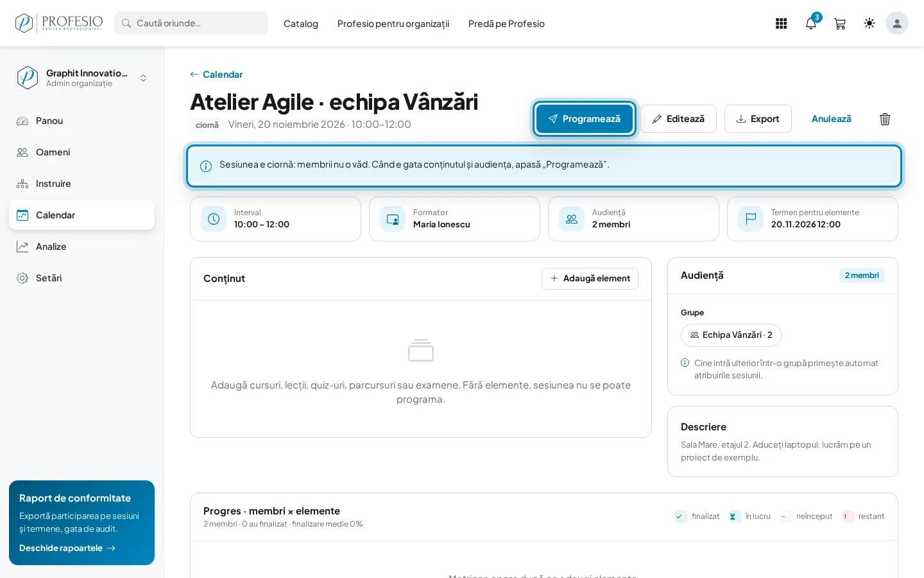Click the Profesio logo

click(x=59, y=23)
